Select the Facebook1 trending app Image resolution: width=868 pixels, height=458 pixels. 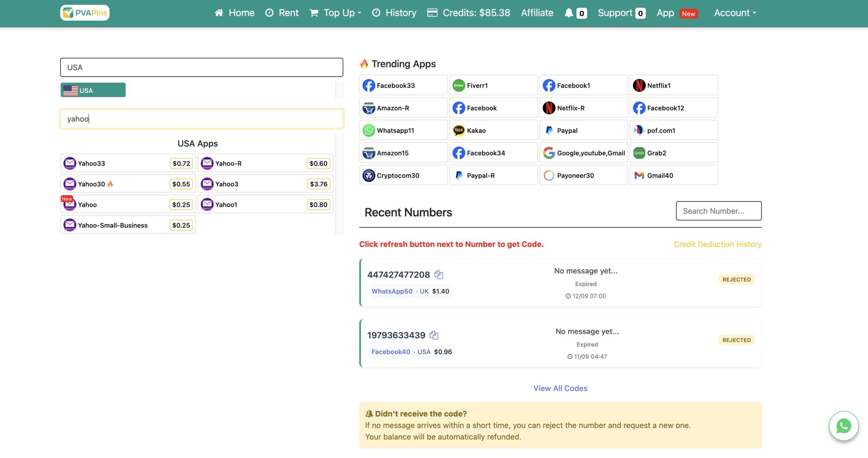point(584,85)
